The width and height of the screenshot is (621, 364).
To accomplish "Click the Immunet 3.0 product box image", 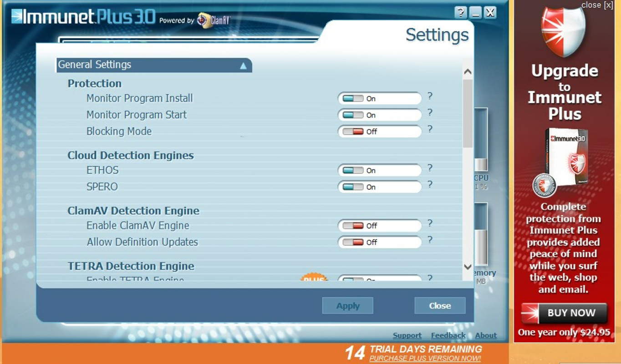I will tap(566, 156).
